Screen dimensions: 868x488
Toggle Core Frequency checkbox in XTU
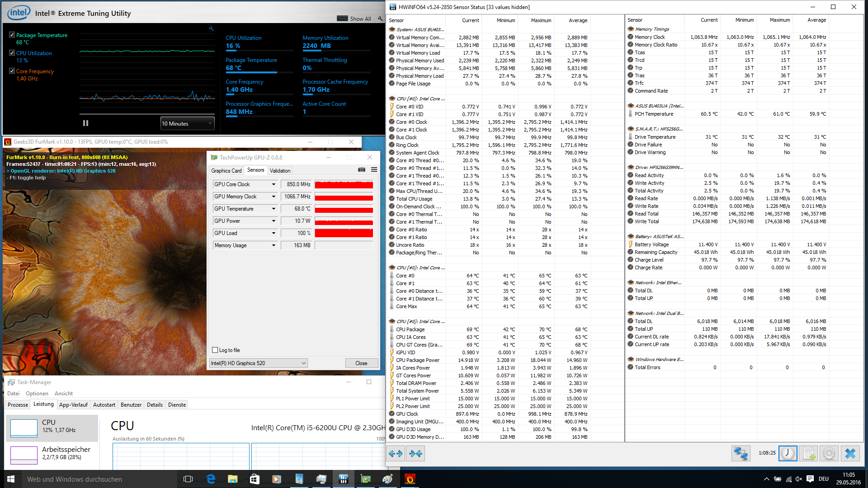click(x=12, y=71)
